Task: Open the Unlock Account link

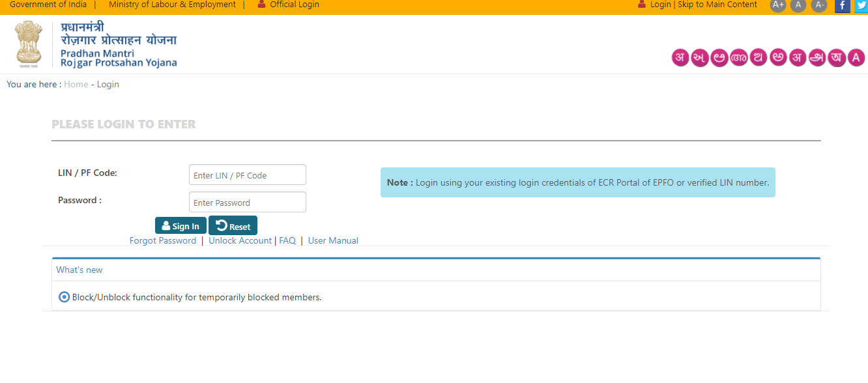Action: tap(240, 240)
